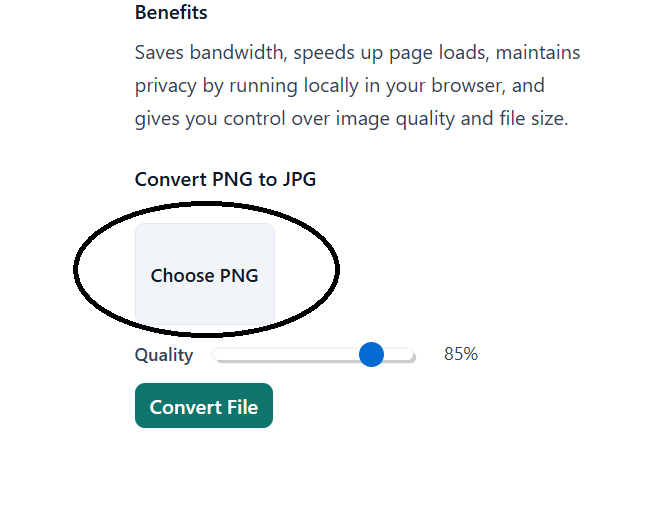Click the Quality label text
The height and width of the screenshot is (507, 664).
(x=164, y=354)
